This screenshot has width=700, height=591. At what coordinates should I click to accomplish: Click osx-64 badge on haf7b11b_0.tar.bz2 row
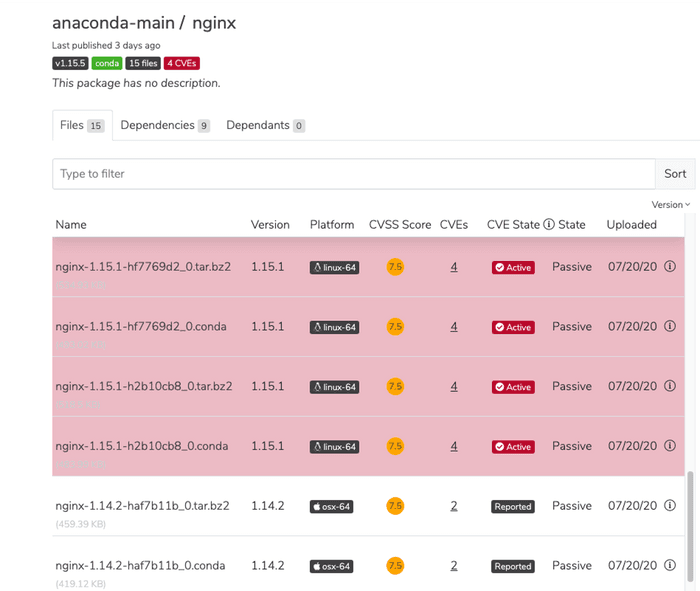point(332,507)
